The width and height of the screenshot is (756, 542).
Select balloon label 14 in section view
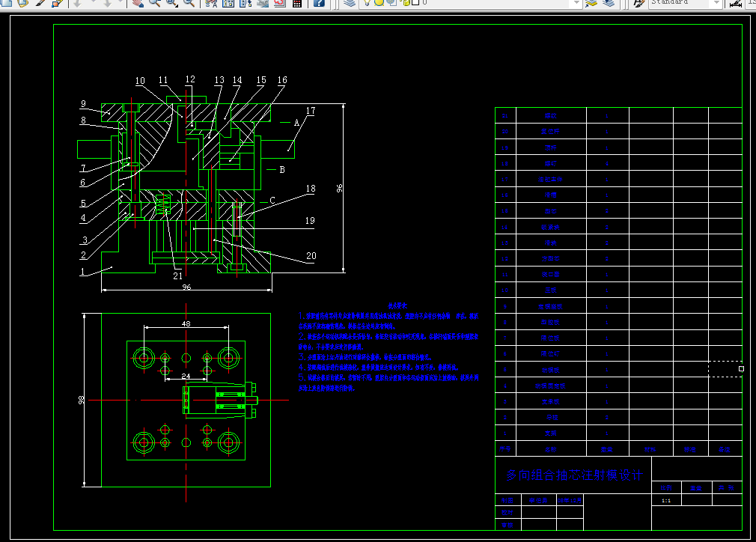pos(237,79)
